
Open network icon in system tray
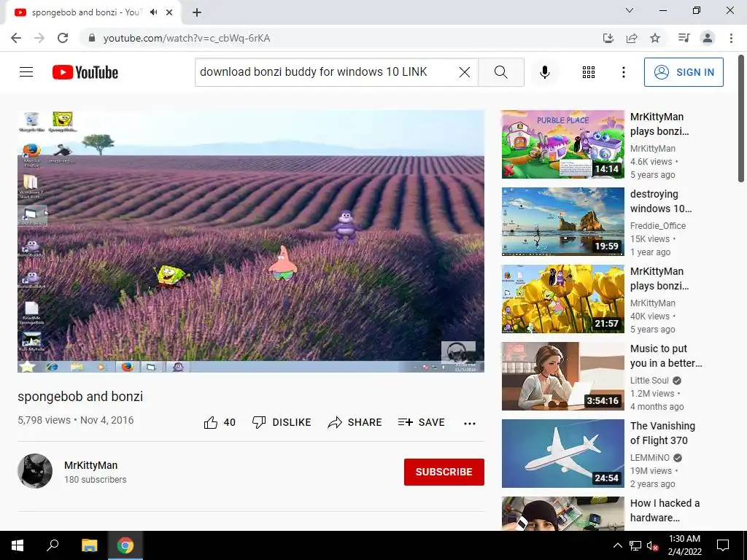(x=635, y=545)
